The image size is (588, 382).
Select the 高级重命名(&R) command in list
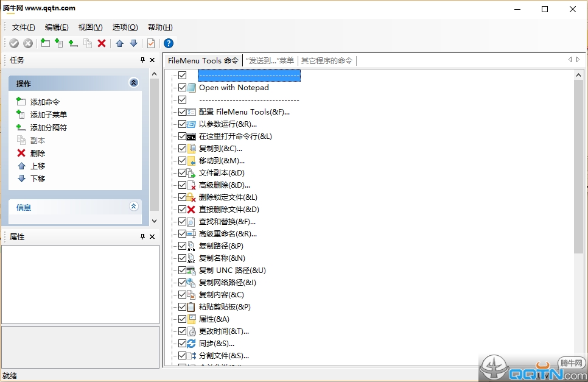tap(228, 234)
